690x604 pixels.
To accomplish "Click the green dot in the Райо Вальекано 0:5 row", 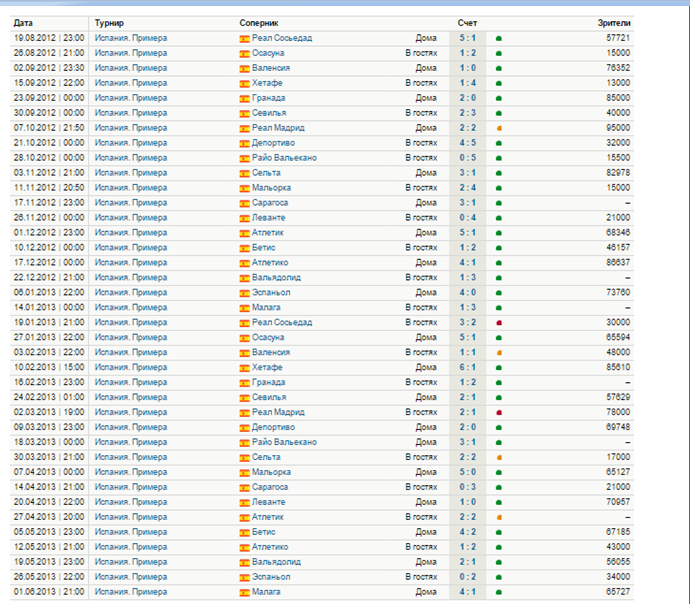I will pos(499,158).
